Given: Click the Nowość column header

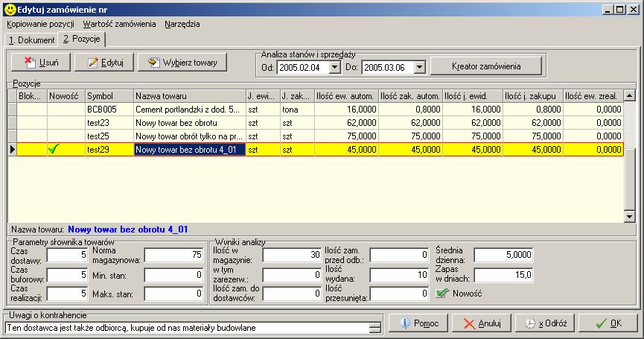Looking at the screenshot, I should click(66, 96).
